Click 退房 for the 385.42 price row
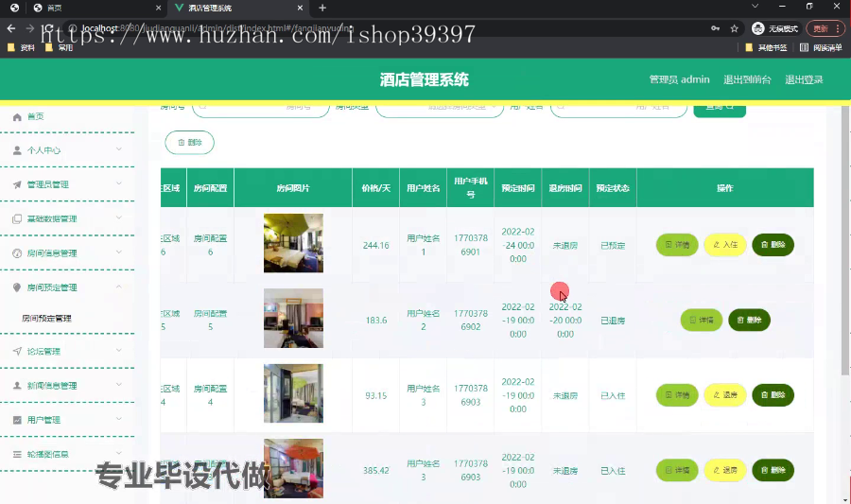 click(724, 470)
